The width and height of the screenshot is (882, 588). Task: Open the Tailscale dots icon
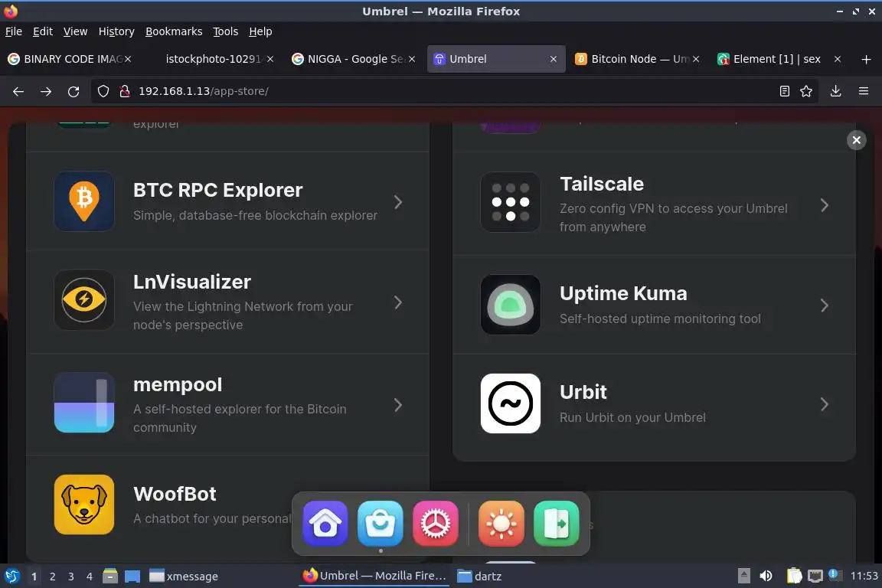pyautogui.click(x=510, y=201)
